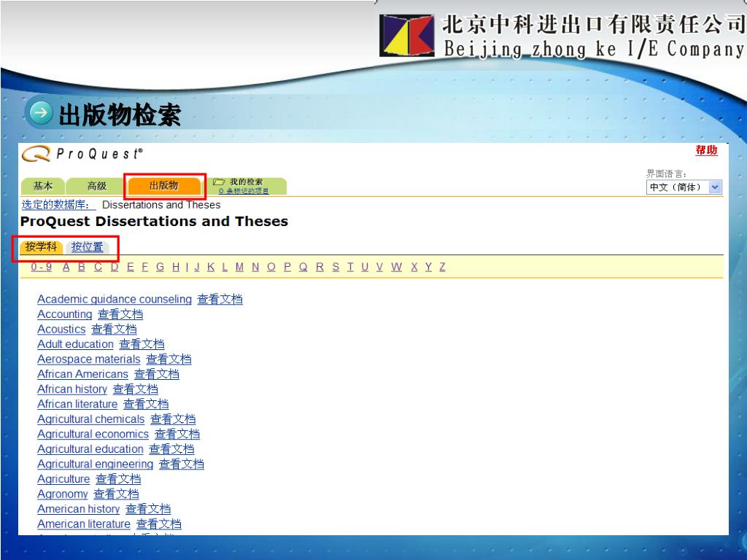View documents (查看文档) for Agronomy
747x560 pixels.
[116, 494]
